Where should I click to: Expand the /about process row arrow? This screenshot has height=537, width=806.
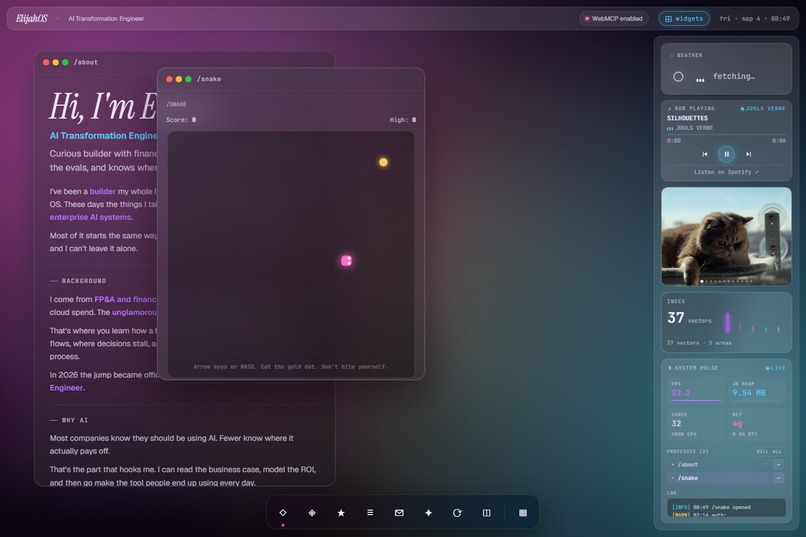coord(673,464)
